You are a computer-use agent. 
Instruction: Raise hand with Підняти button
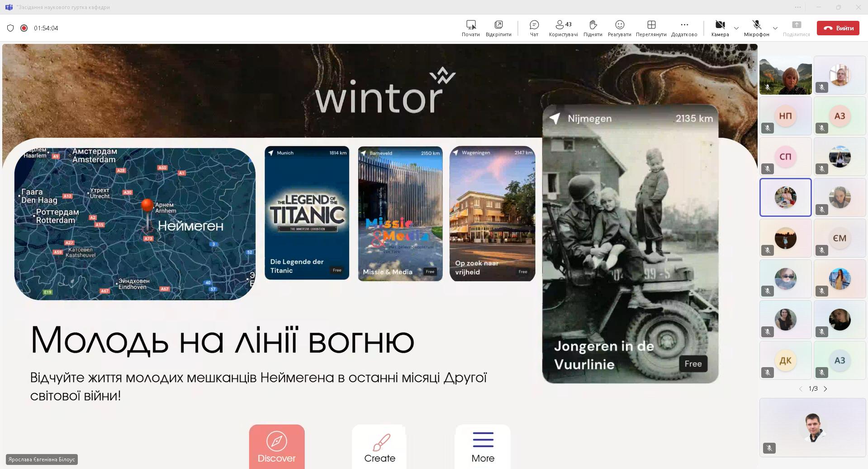[x=593, y=28]
